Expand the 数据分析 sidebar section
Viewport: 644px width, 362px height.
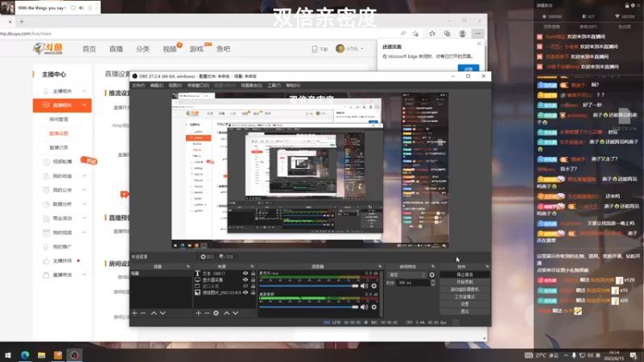tap(85, 204)
